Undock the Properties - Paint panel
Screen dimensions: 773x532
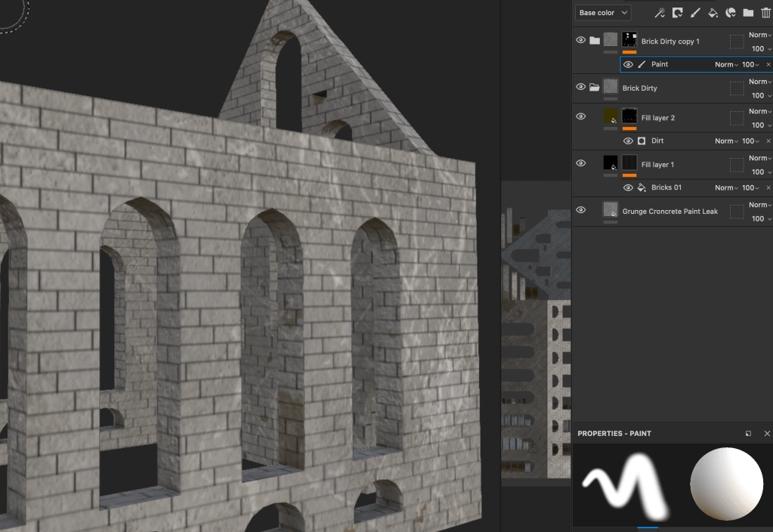748,434
